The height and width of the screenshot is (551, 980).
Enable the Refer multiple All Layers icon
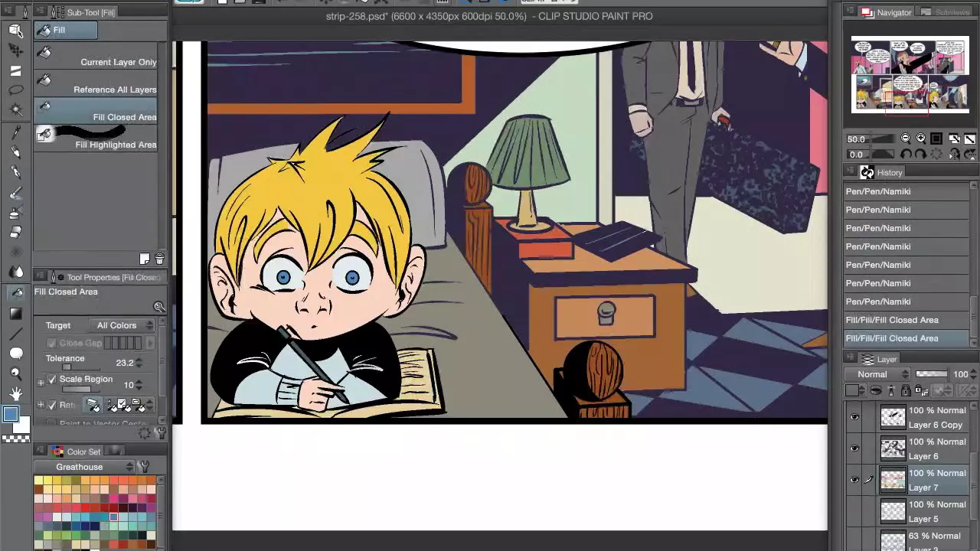[93, 405]
